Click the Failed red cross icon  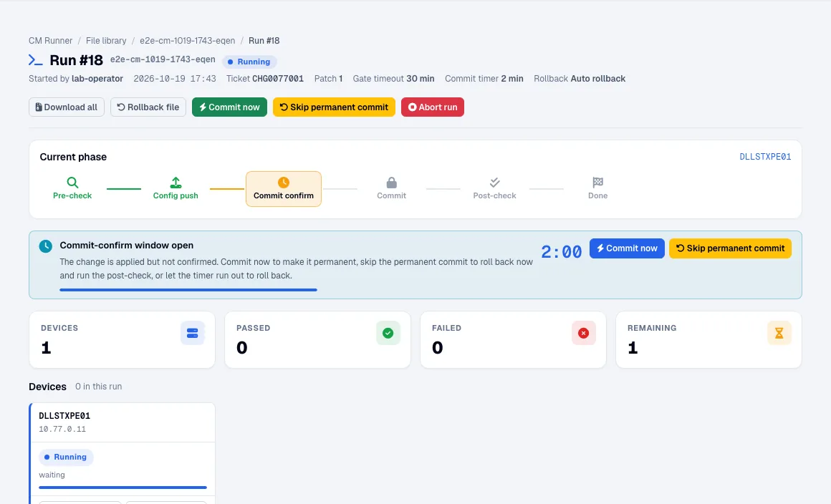[x=584, y=333]
